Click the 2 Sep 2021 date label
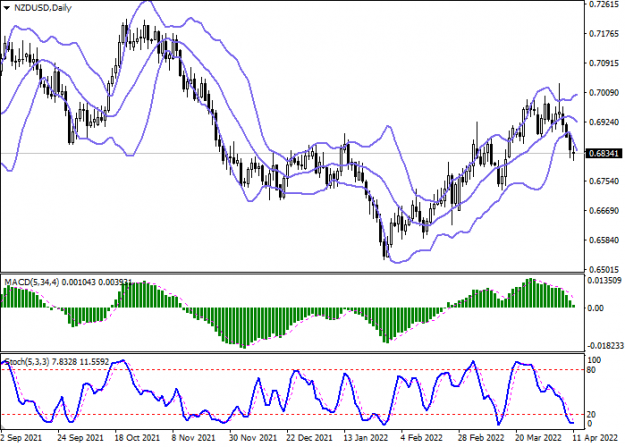 coord(21,438)
